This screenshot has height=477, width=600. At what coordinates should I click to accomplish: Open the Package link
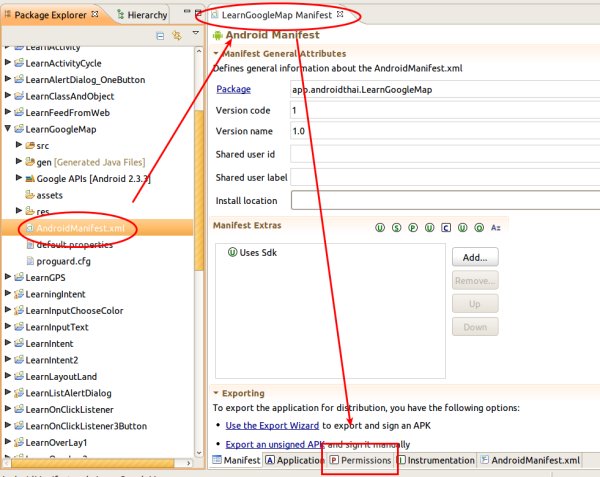pyautogui.click(x=233, y=89)
